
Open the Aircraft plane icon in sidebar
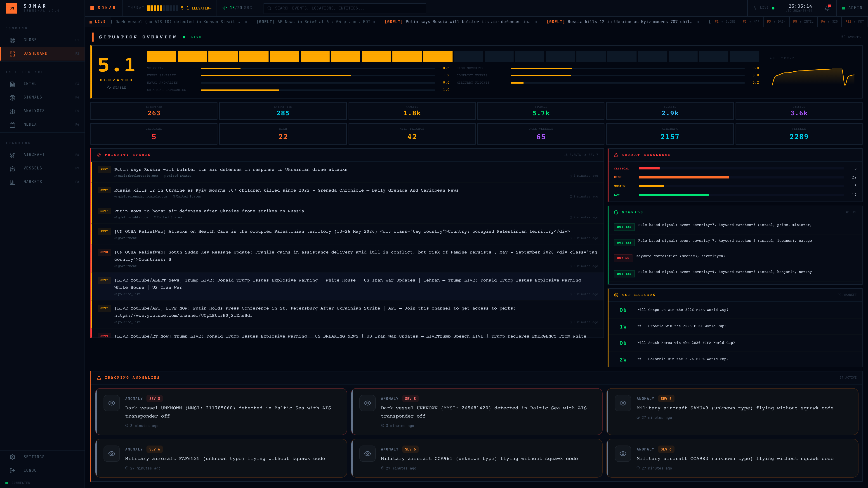pyautogui.click(x=12, y=155)
